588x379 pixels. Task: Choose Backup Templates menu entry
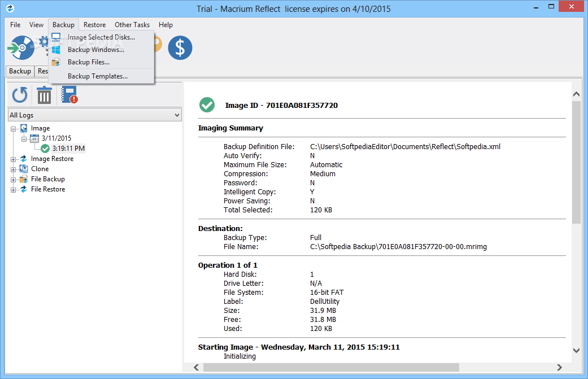[101, 76]
